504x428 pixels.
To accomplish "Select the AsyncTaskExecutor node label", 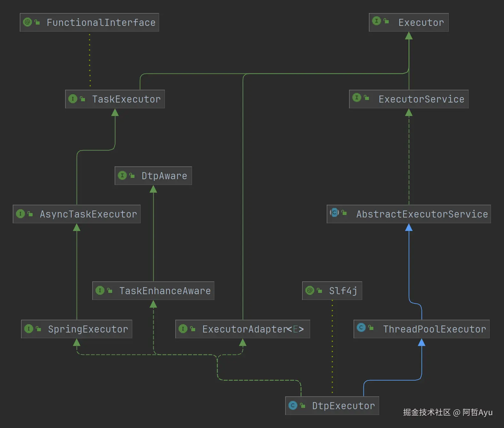I will tap(88, 214).
